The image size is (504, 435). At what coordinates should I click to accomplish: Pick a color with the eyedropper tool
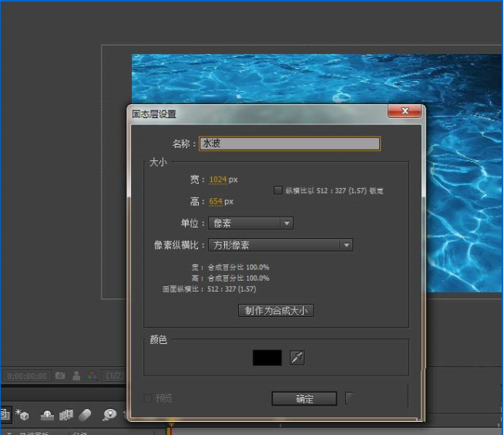coord(297,357)
